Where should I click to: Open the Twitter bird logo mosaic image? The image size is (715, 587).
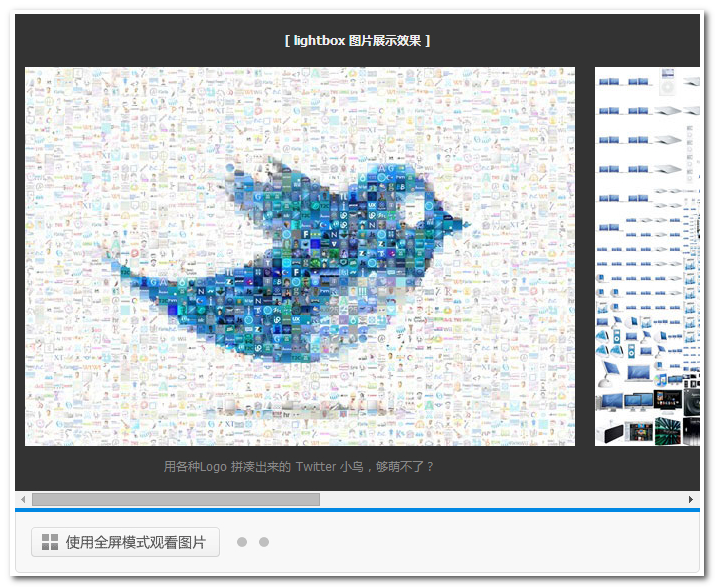300,256
